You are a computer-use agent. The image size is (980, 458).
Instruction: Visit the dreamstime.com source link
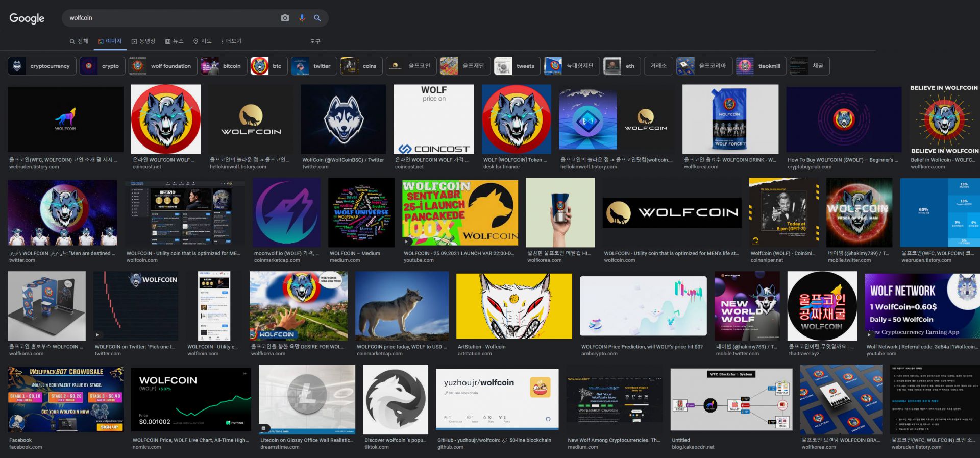click(280, 447)
